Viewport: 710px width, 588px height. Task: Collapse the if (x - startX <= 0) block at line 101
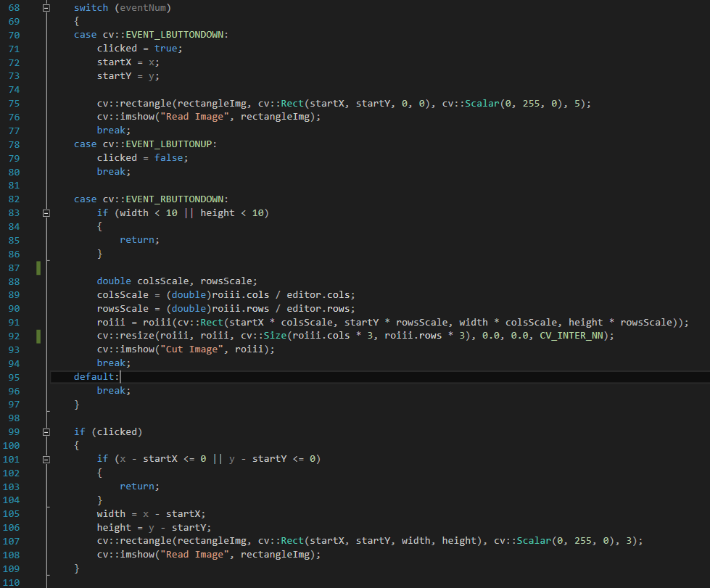click(x=46, y=459)
